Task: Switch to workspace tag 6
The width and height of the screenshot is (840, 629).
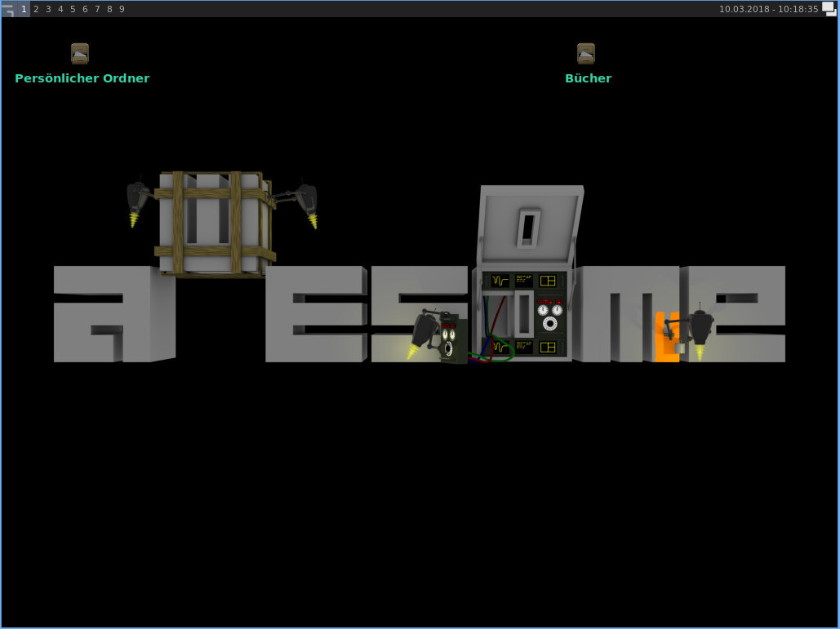Action: pos(85,9)
